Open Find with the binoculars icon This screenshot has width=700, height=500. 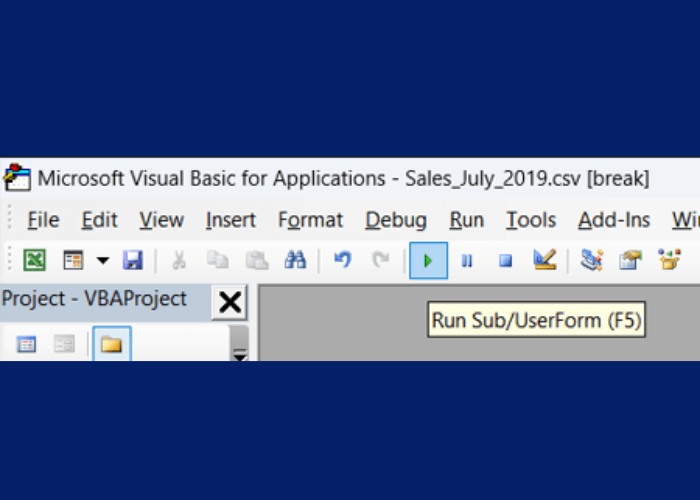coord(296,260)
